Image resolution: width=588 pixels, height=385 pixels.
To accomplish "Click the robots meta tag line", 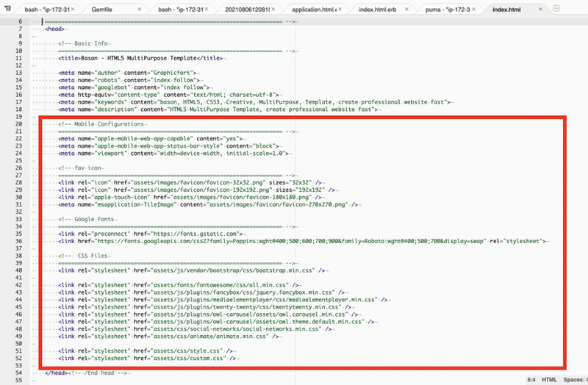I will pos(129,80).
